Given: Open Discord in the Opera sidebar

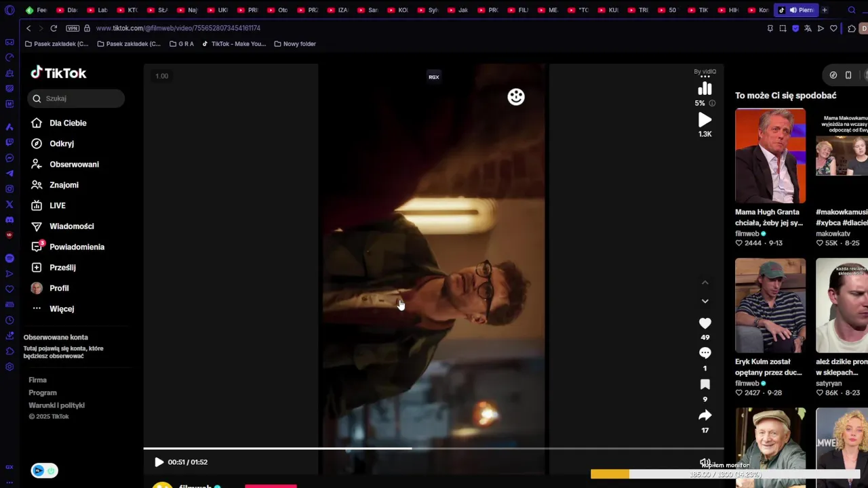Looking at the screenshot, I should pos(9,220).
